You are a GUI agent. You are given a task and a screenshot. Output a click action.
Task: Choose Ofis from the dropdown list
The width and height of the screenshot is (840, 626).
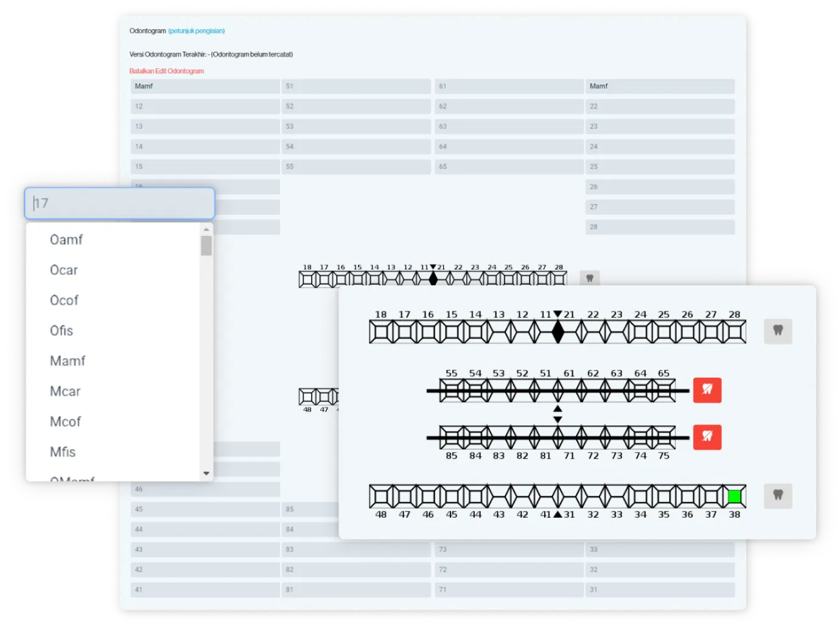61,330
